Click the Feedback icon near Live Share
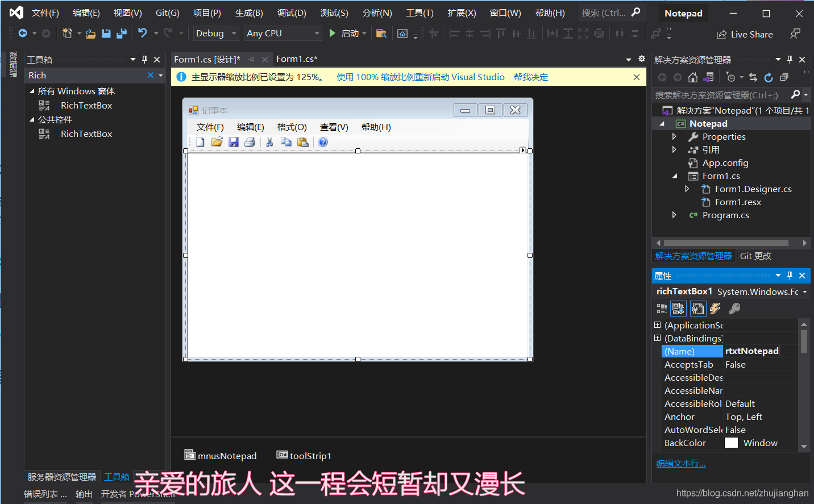 tap(795, 34)
